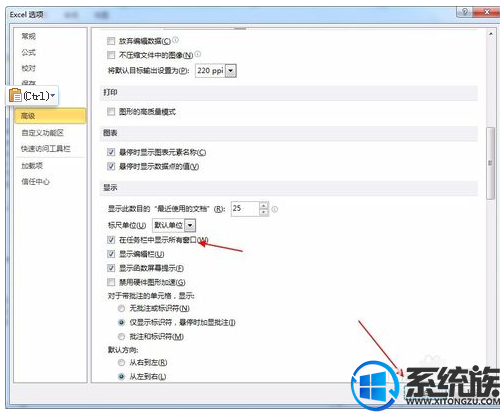
Task: Decrease recent documents count with down arrow
Action: tap(264, 212)
